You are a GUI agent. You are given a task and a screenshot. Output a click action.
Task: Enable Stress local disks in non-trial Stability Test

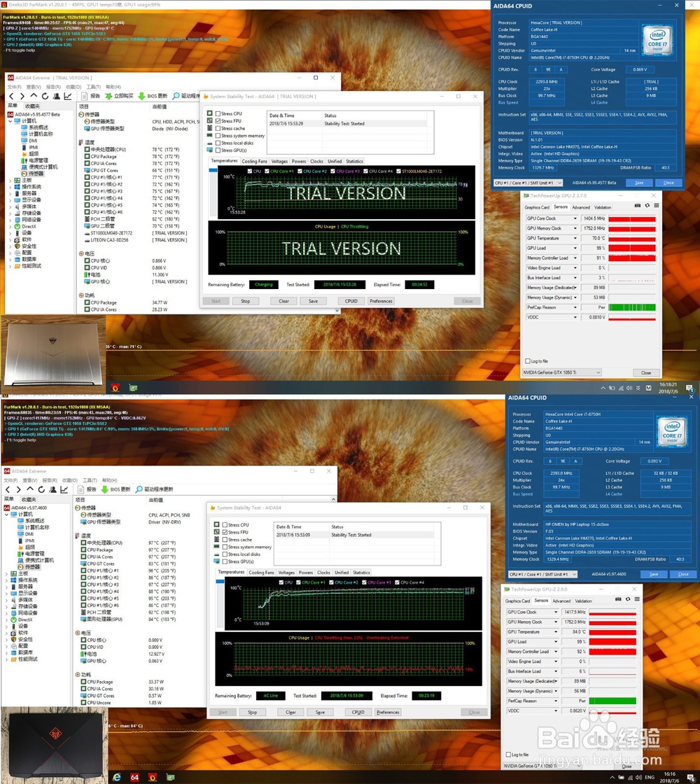coord(225,554)
